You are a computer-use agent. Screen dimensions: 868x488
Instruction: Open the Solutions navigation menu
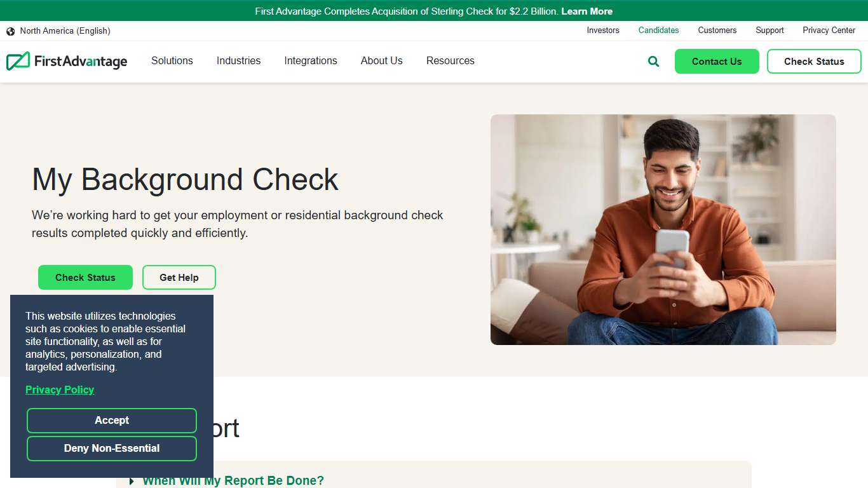tap(172, 61)
